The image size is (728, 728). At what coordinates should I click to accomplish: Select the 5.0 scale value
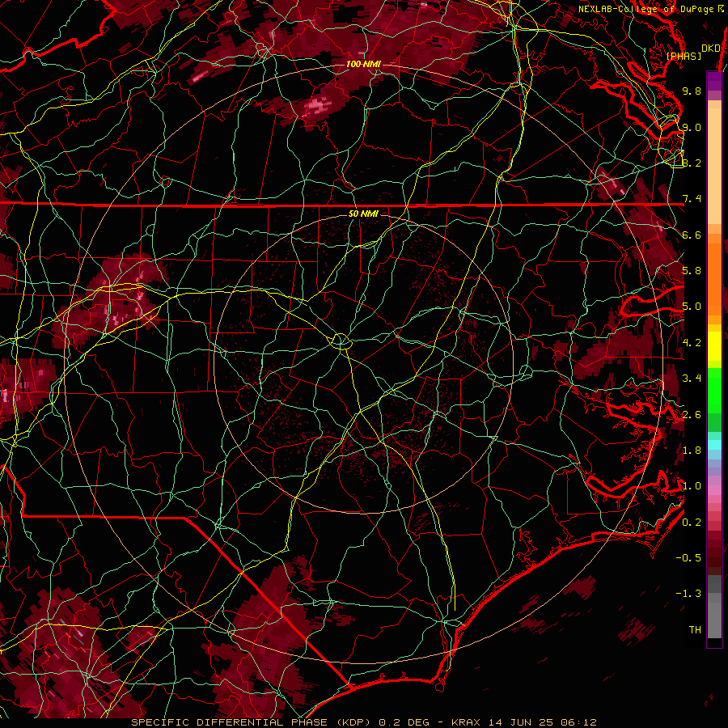coord(692,307)
